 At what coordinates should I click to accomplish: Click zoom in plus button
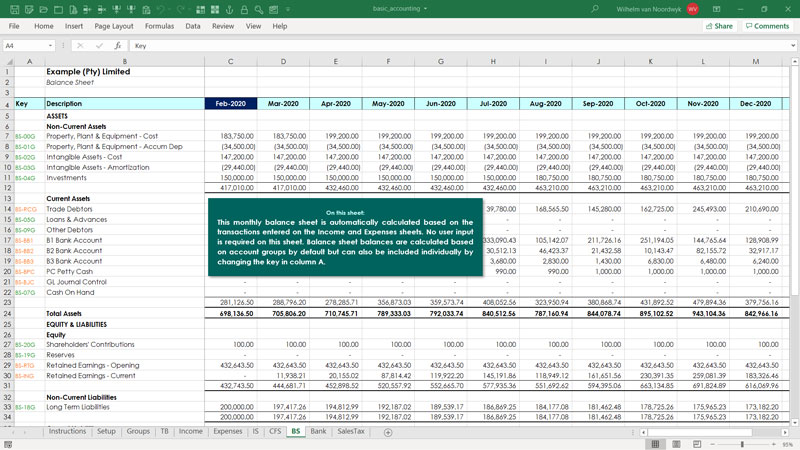click(774, 444)
